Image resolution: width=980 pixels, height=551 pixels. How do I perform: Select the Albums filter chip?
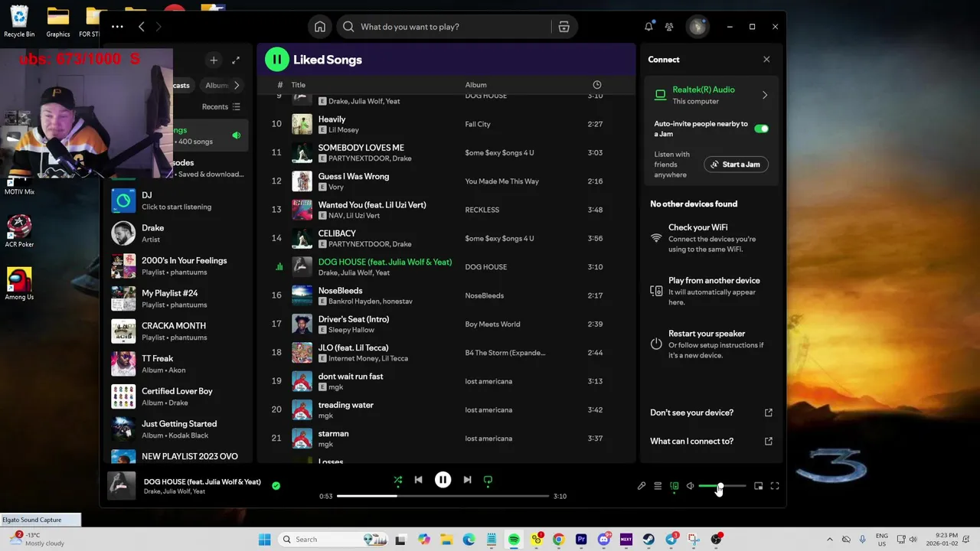pyautogui.click(x=217, y=86)
